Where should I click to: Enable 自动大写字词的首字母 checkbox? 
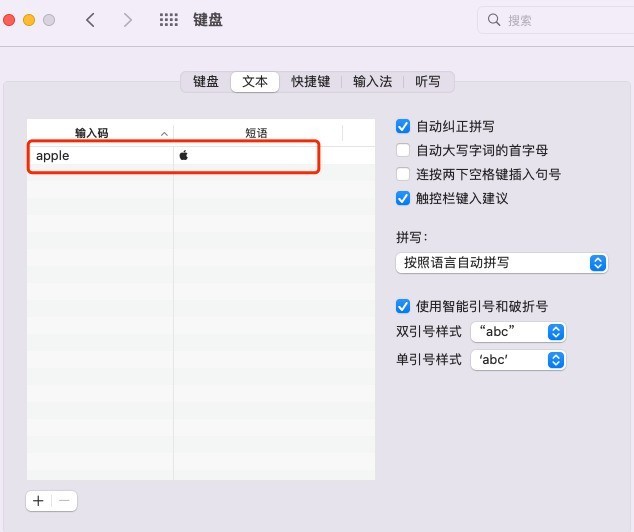[403, 150]
